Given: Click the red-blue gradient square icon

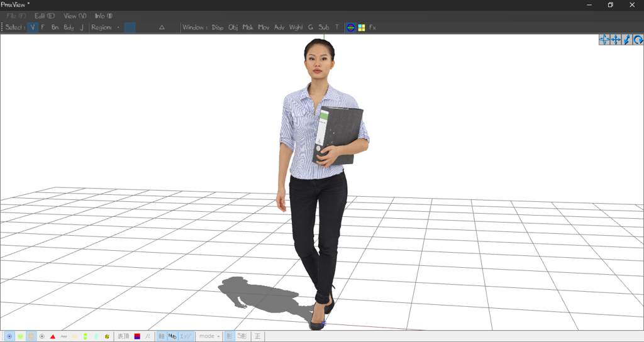Looking at the screenshot, I should 137,336.
